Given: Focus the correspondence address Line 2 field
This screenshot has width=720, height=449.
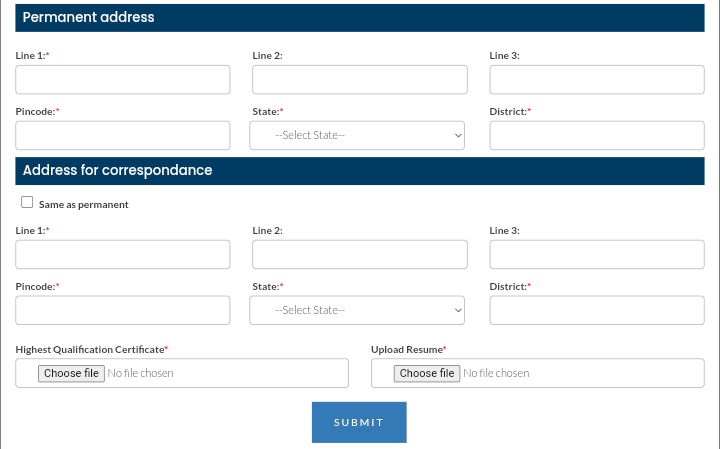Looking at the screenshot, I should pos(360,254).
